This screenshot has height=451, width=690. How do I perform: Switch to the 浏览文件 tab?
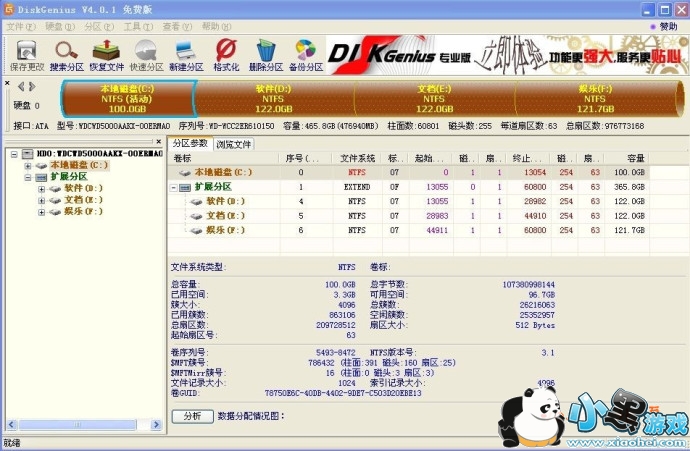pyautogui.click(x=234, y=144)
